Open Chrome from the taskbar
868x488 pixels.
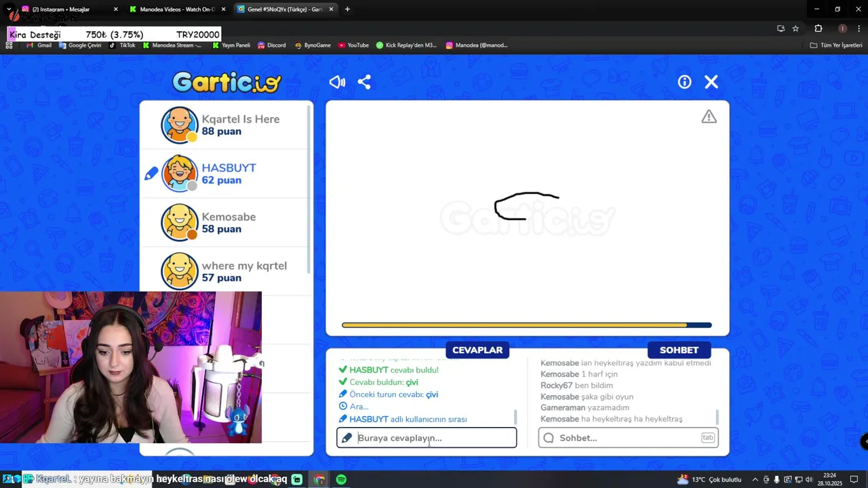pyautogui.click(x=319, y=479)
